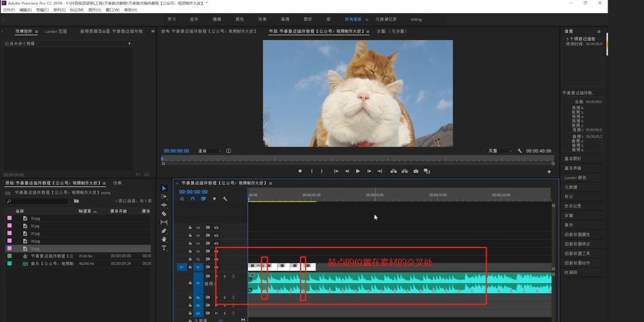Image resolution: width=644 pixels, height=322 pixels.
Task: Open the 基本图形 panel
Action: (x=572, y=159)
